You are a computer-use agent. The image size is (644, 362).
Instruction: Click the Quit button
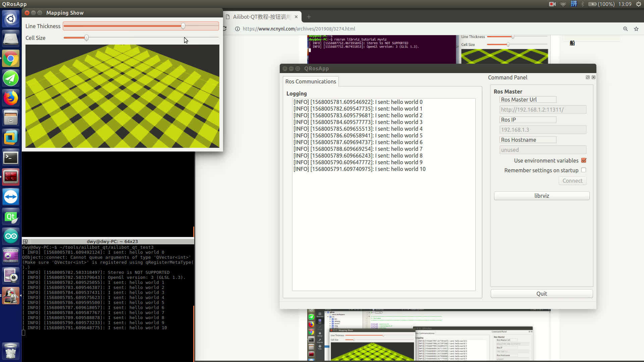point(542,294)
